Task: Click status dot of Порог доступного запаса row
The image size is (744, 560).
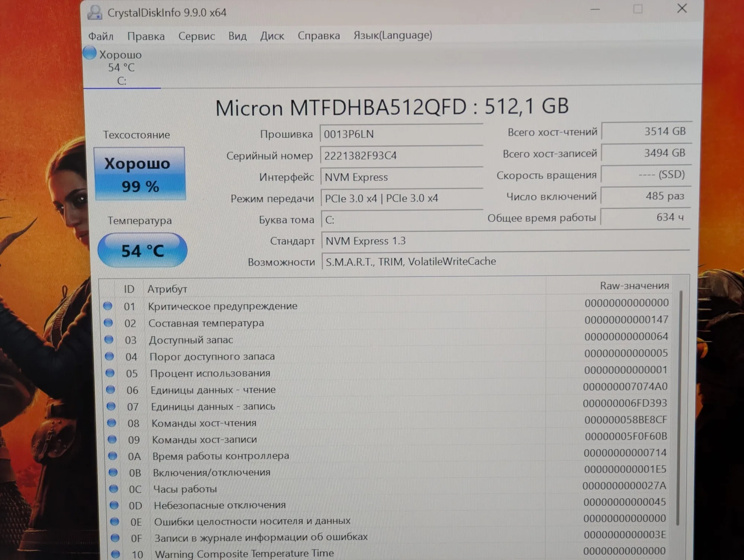Action: pyautogui.click(x=109, y=356)
